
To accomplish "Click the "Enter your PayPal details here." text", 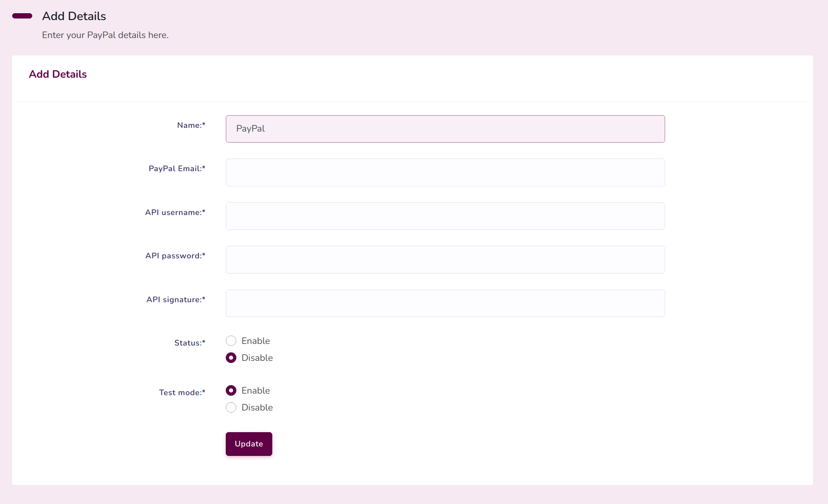I will [105, 35].
